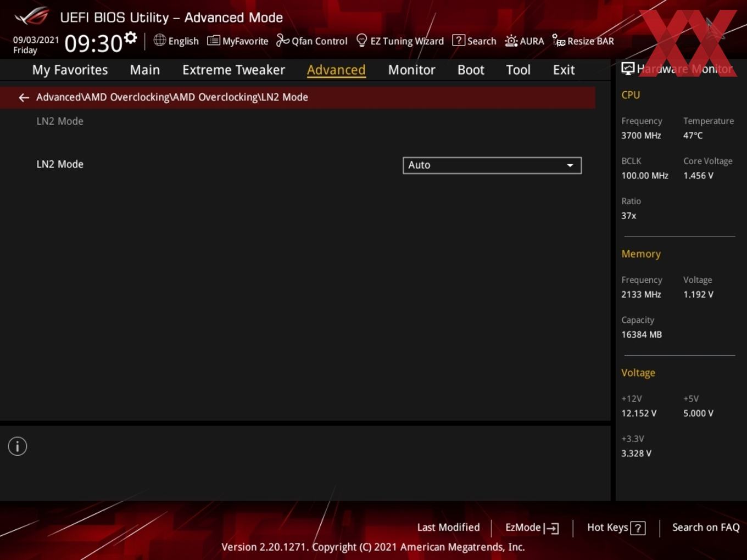Click Ratio 37x value
The image size is (747, 560).
coord(628,216)
